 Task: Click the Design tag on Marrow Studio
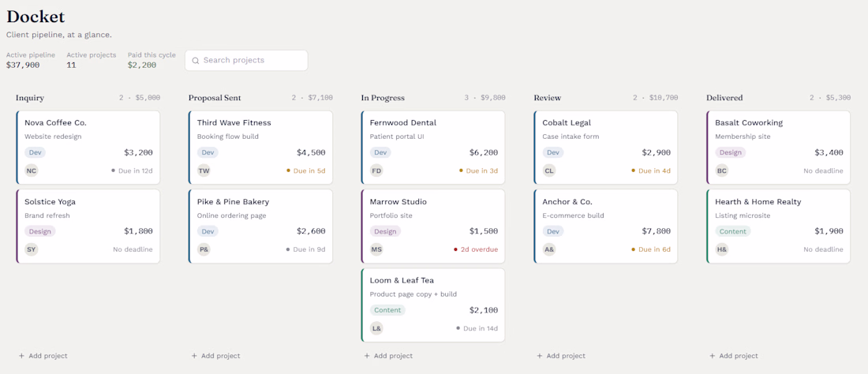click(x=385, y=231)
